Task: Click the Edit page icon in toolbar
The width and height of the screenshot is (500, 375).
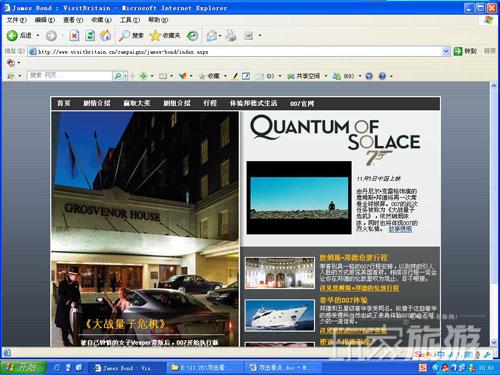Action: click(x=249, y=36)
